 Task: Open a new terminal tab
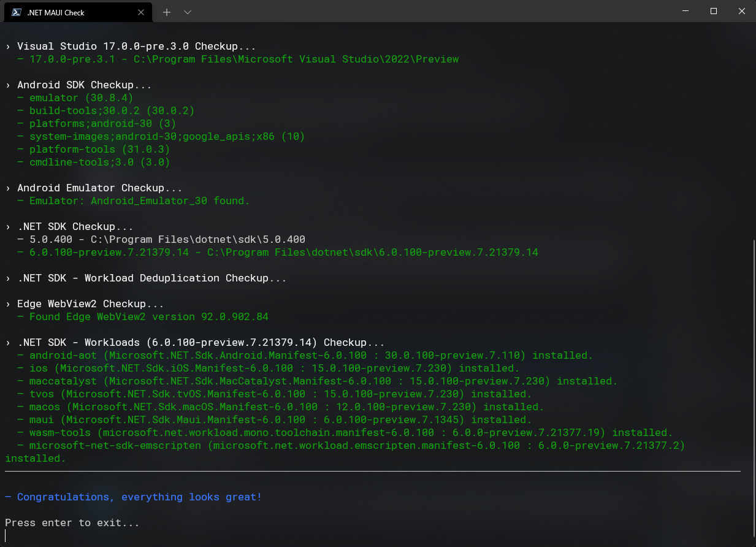click(167, 12)
